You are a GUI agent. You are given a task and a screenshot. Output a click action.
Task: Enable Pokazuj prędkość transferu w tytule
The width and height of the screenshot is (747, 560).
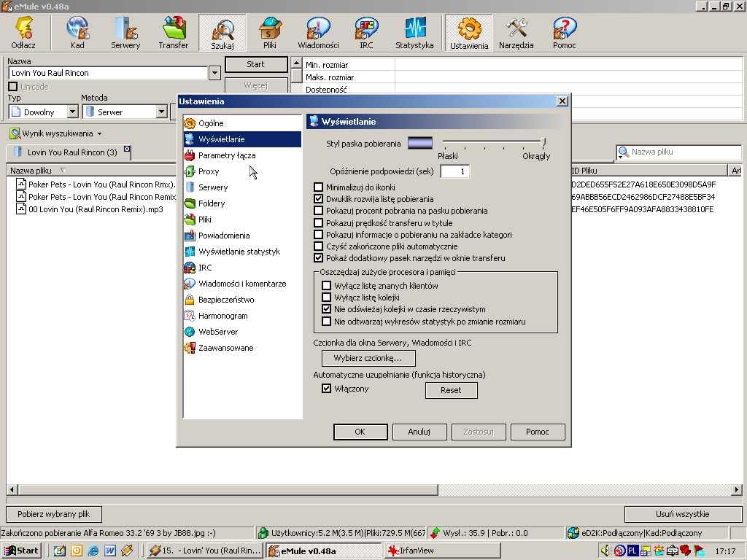(x=318, y=223)
